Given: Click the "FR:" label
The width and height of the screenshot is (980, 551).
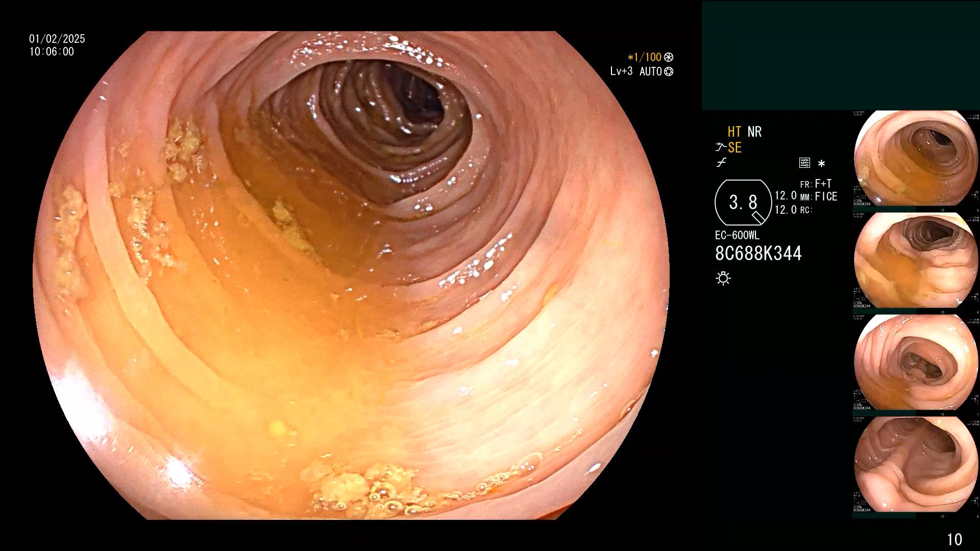Looking at the screenshot, I should pyautogui.click(x=806, y=184).
